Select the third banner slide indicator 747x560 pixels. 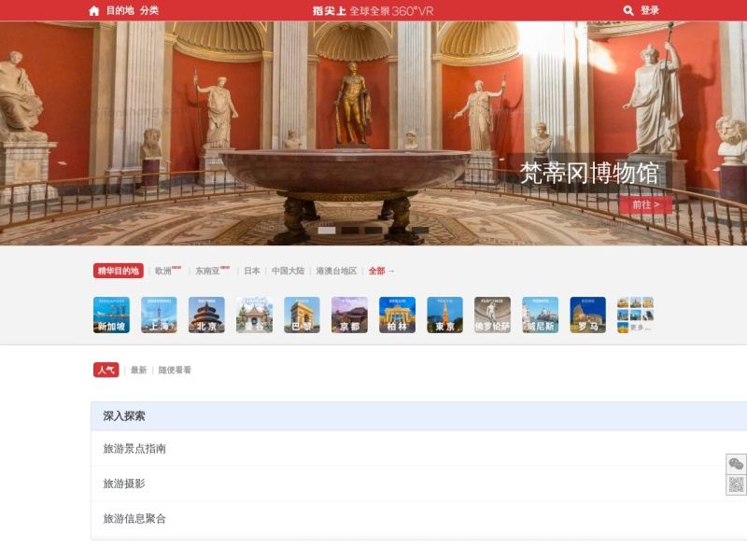coord(373,231)
